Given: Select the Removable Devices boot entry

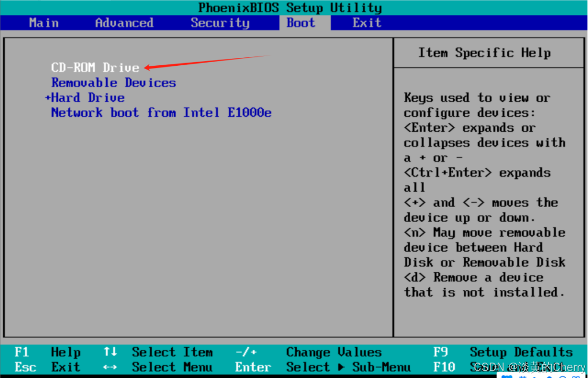Looking at the screenshot, I should click(114, 82).
